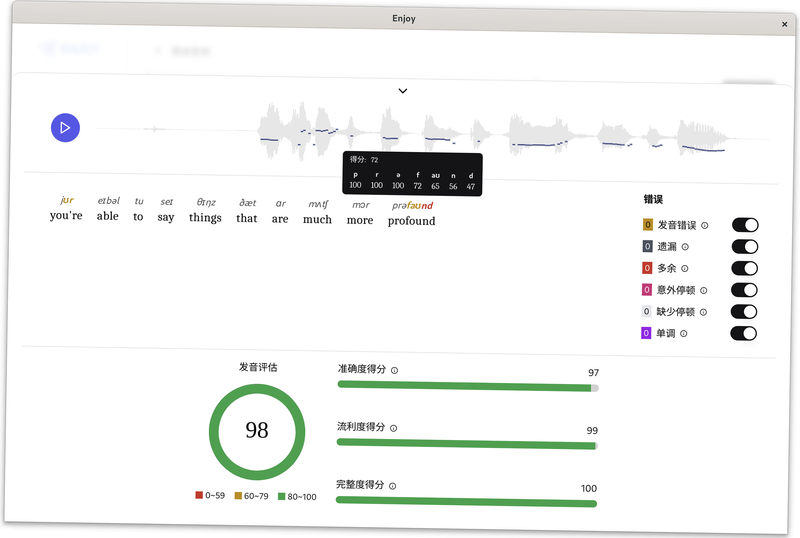Click the phoneme "au" score 65 in tooltip
This screenshot has height=538, width=800.
435,186
